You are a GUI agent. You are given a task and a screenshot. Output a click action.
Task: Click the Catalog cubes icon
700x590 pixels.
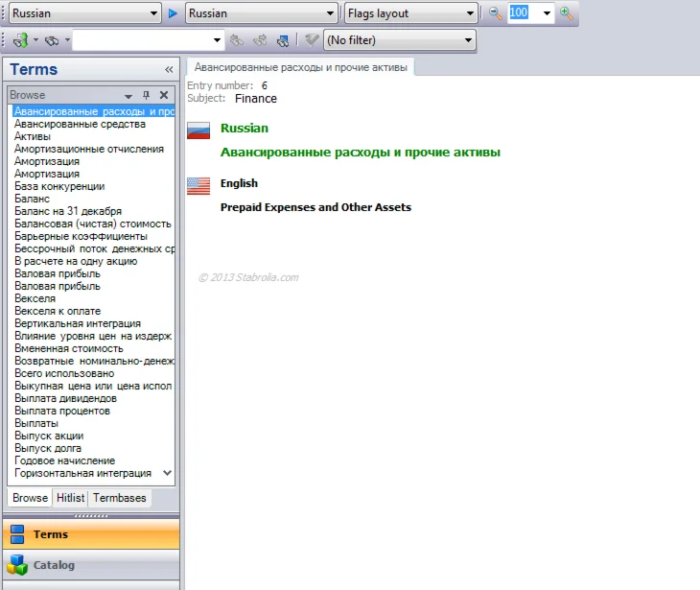point(17,565)
